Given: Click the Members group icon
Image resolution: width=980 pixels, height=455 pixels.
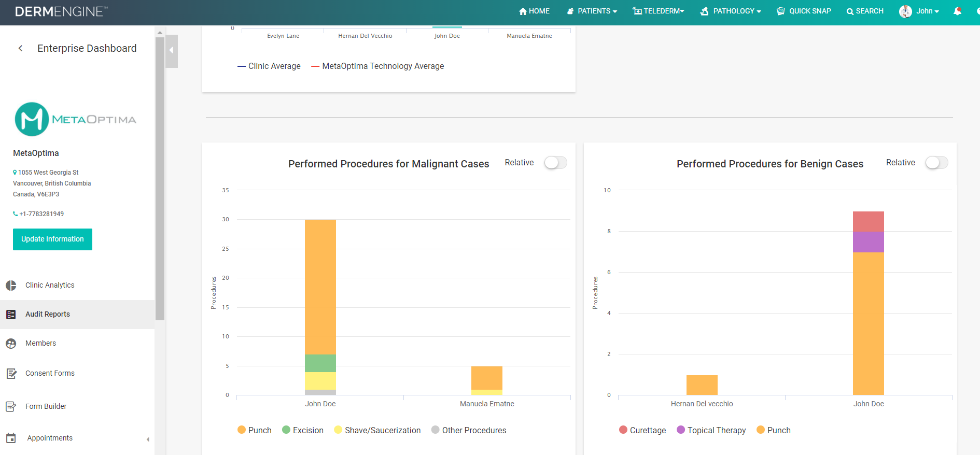Looking at the screenshot, I should tap(11, 344).
